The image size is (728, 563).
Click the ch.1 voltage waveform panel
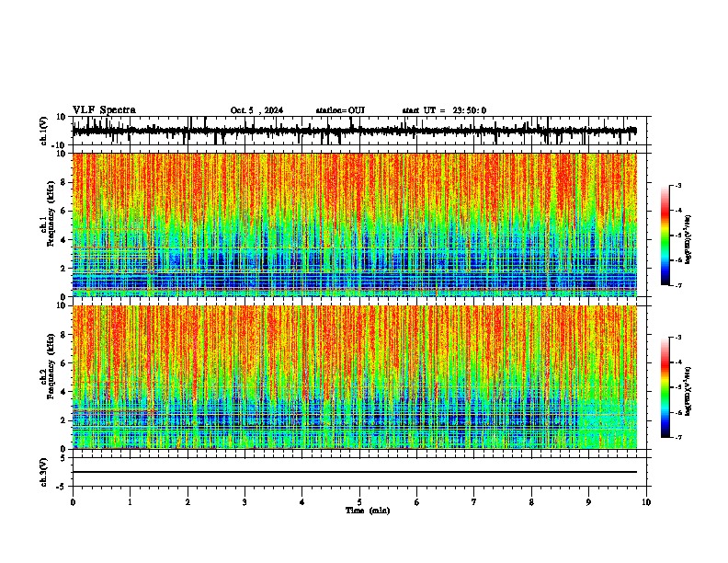click(359, 131)
